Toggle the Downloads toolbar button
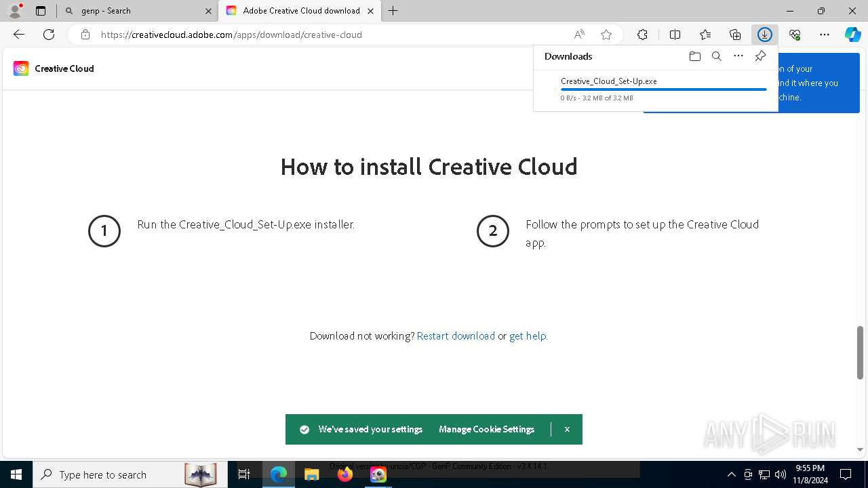The height and width of the screenshot is (488, 868). [765, 35]
